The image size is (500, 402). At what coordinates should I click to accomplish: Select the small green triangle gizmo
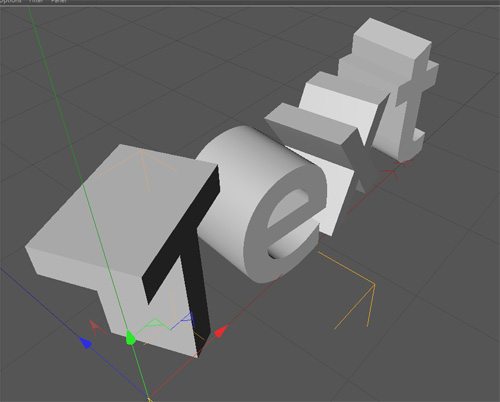[154, 324]
